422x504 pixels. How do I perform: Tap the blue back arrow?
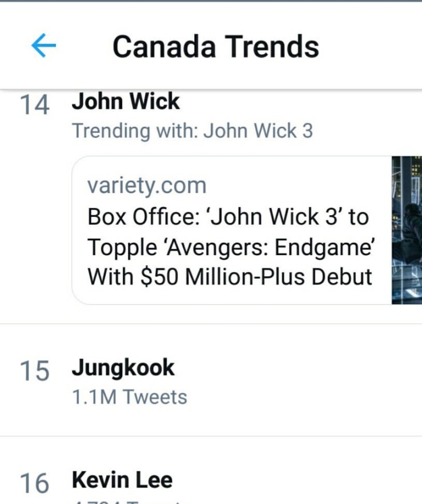tap(43, 46)
